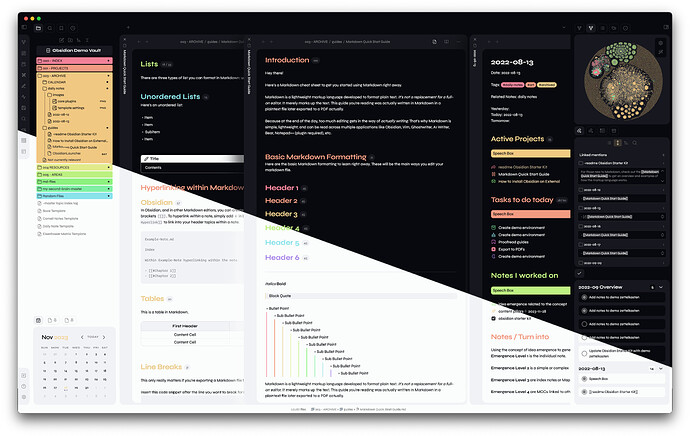Viewport: 690px width, 436px height.
Task: Collapse the Linked mentions section
Action: coord(664,155)
